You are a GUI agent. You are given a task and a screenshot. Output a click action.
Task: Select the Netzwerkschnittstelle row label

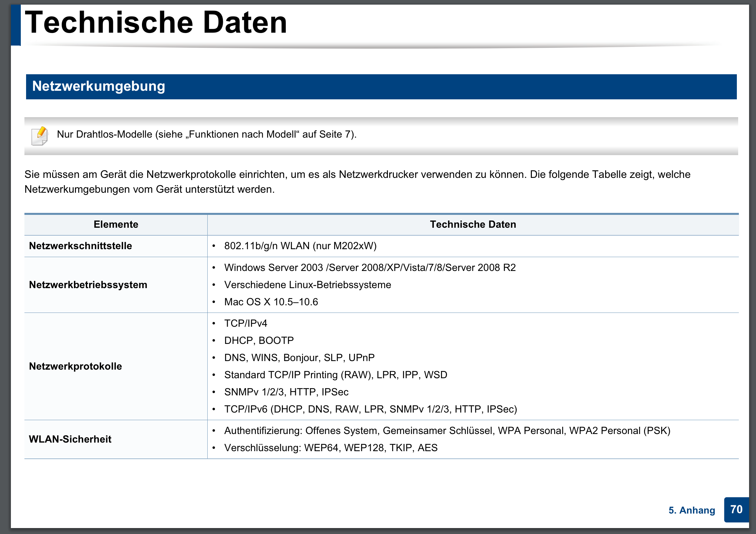(81, 246)
